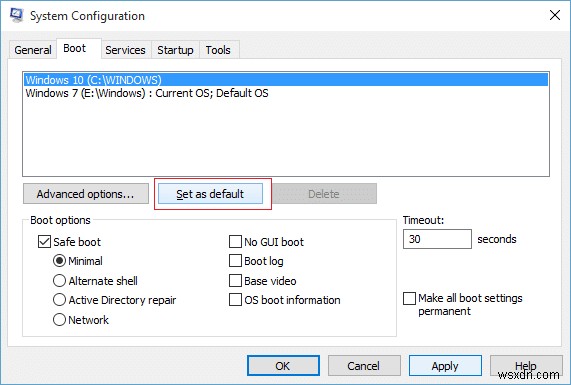Click the Timeout seconds input field
This screenshot has width=571, height=385.
437,239
